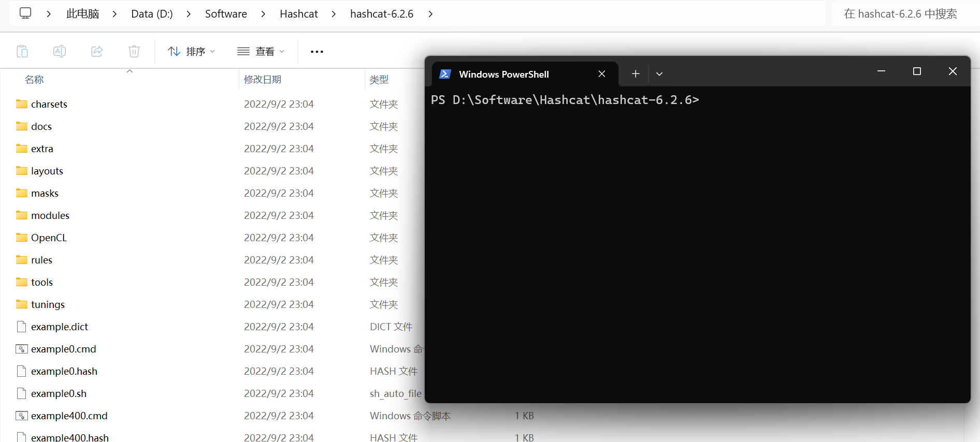Click the 此电脑 breadcrumb
The height and width of the screenshot is (442, 980).
coord(82,13)
